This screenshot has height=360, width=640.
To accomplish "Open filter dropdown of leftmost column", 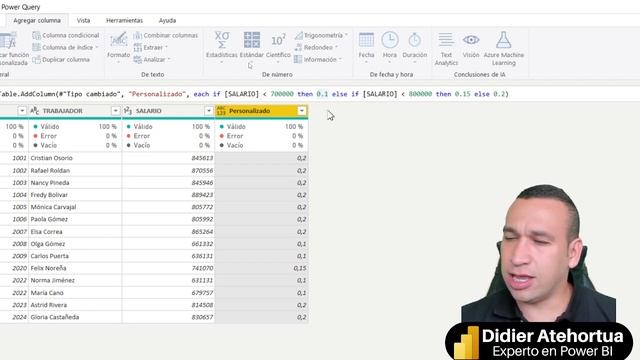I will pyautogui.click(x=22, y=111).
